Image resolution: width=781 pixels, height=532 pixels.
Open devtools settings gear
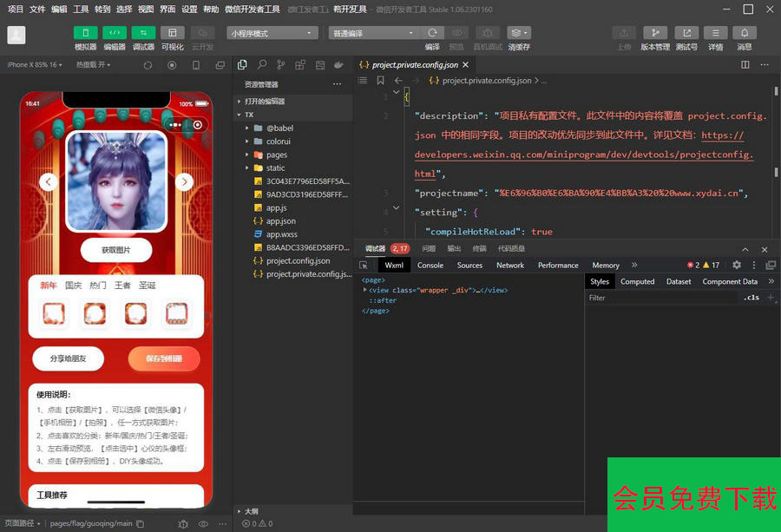click(737, 265)
